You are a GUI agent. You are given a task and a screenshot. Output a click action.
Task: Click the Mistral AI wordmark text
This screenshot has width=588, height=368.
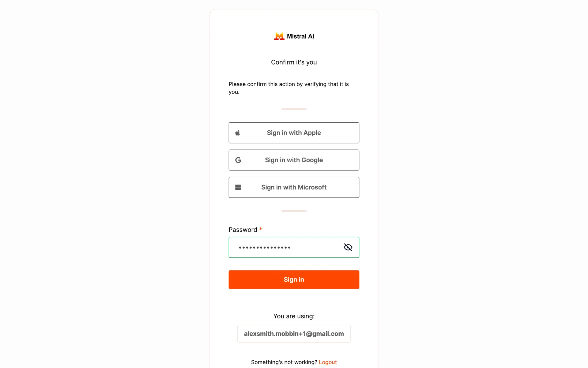coord(300,36)
